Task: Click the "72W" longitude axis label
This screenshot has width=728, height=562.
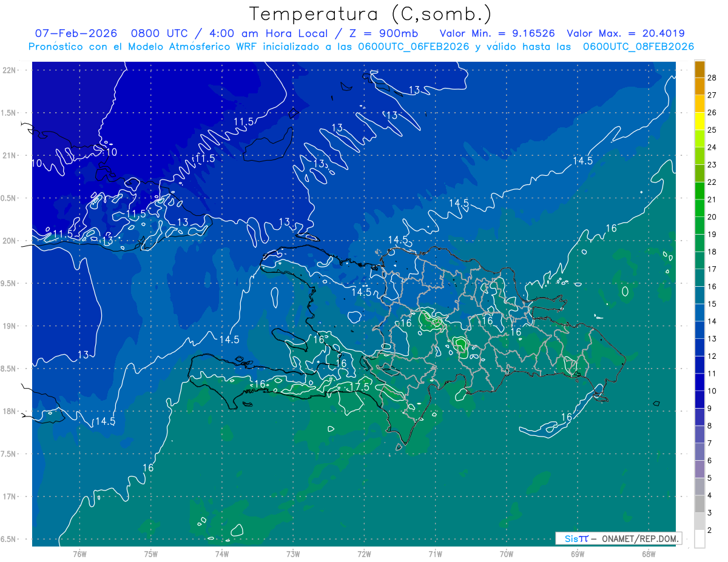Action: (364, 554)
